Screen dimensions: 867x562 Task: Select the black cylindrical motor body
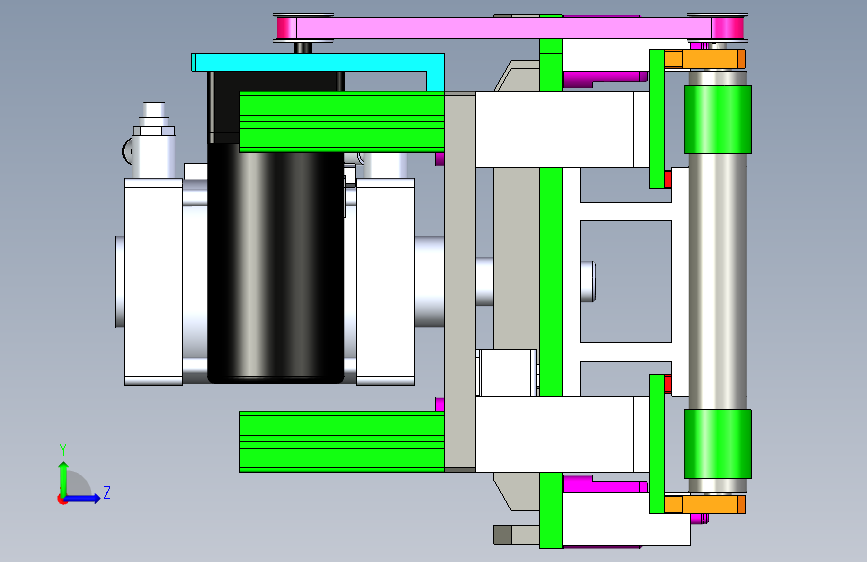[x=276, y=263]
